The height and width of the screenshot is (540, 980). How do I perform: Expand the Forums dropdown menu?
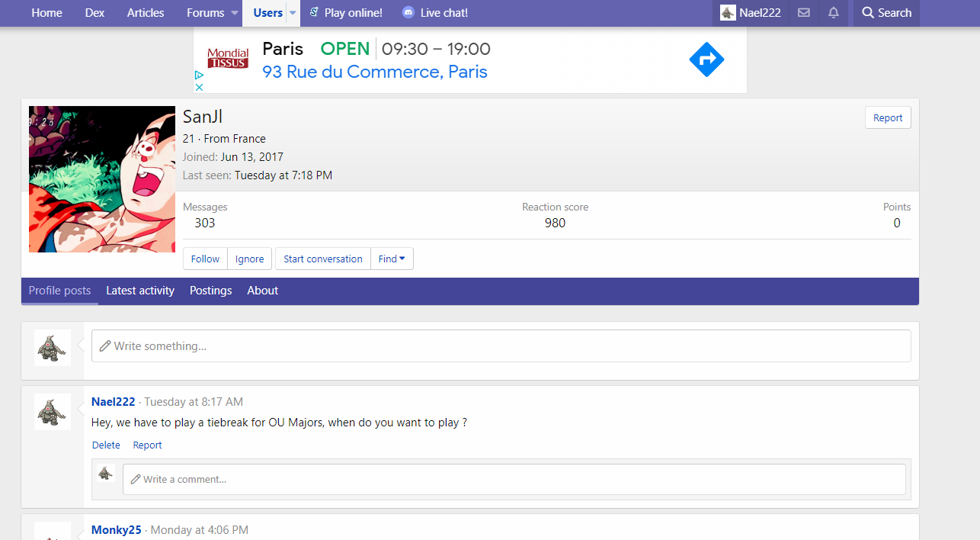232,13
